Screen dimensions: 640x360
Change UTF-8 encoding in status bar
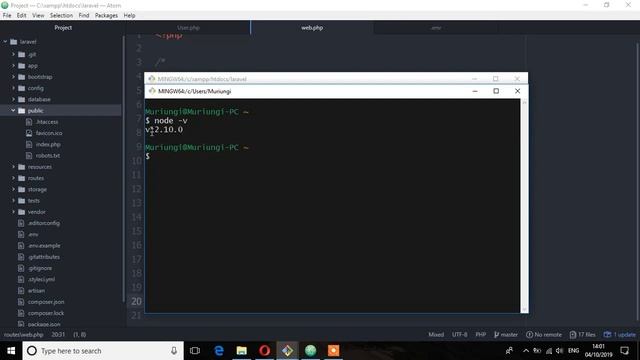[459, 335]
